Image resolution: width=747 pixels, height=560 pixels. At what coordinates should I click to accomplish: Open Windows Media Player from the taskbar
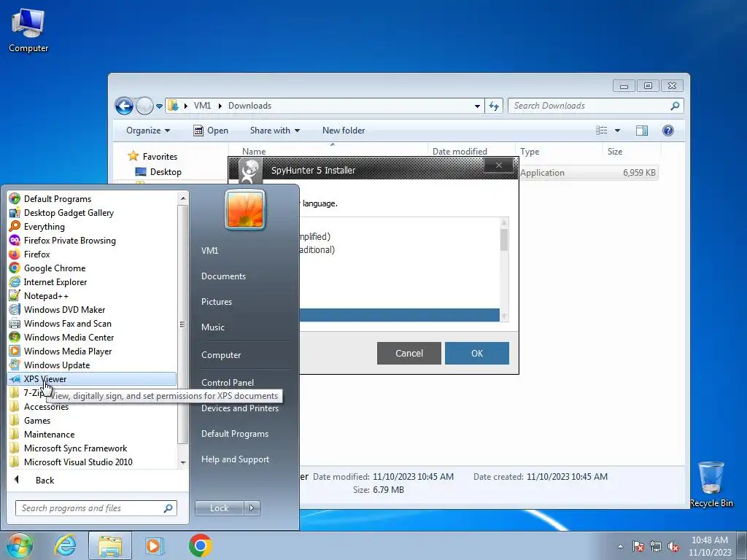(153, 545)
